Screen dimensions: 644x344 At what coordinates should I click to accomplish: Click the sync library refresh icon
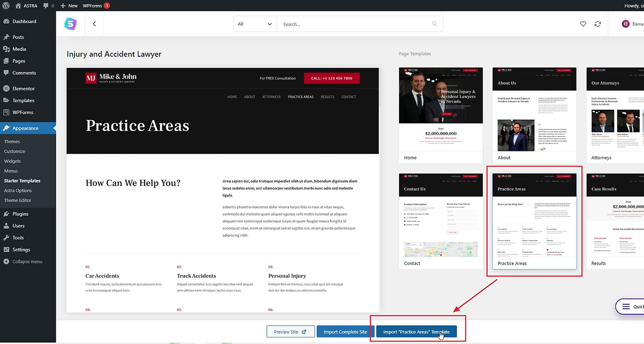pyautogui.click(x=598, y=24)
